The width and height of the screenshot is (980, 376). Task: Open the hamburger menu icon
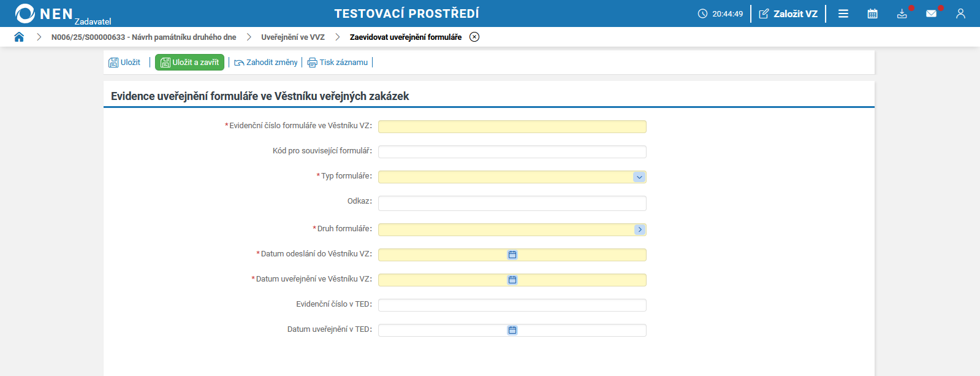[x=843, y=13]
